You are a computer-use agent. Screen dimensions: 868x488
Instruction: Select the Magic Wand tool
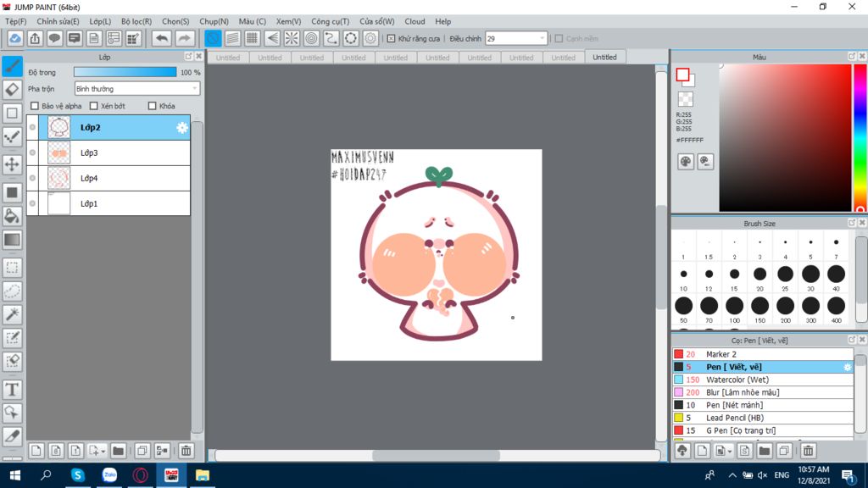pyautogui.click(x=12, y=314)
